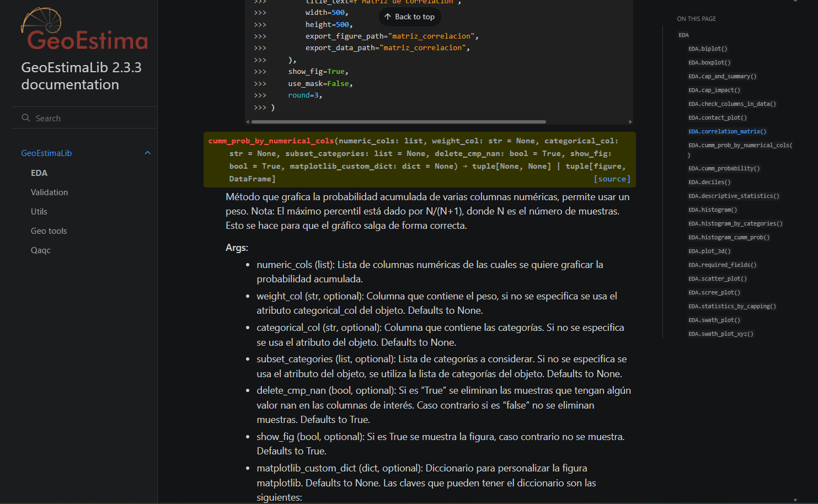Open the Validation sidebar page
Screen dimensions: 818x504
pos(50,192)
